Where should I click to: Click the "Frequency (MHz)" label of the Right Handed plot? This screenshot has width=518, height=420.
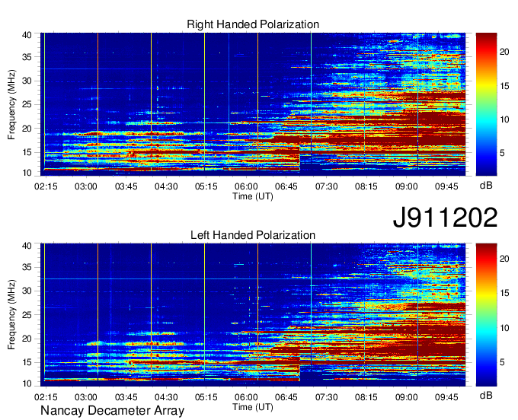(11, 104)
